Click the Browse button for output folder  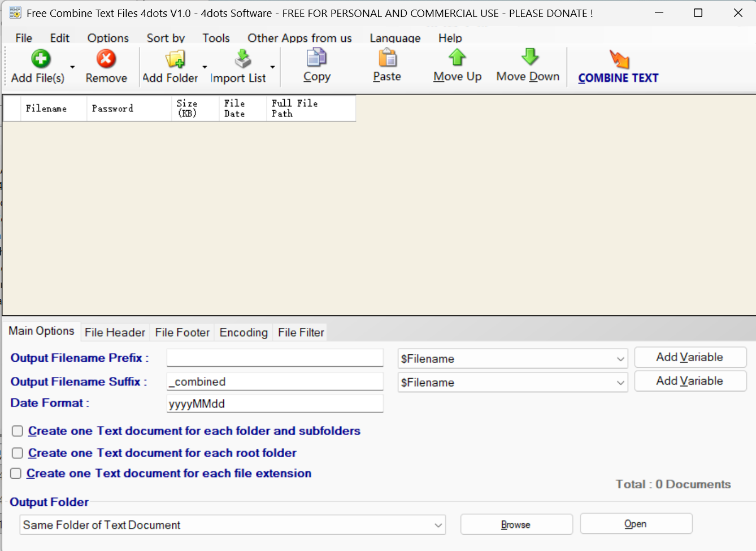516,524
